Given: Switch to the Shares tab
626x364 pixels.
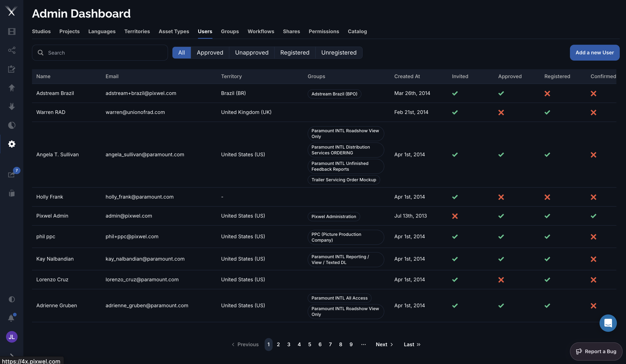Looking at the screenshot, I should click(291, 31).
